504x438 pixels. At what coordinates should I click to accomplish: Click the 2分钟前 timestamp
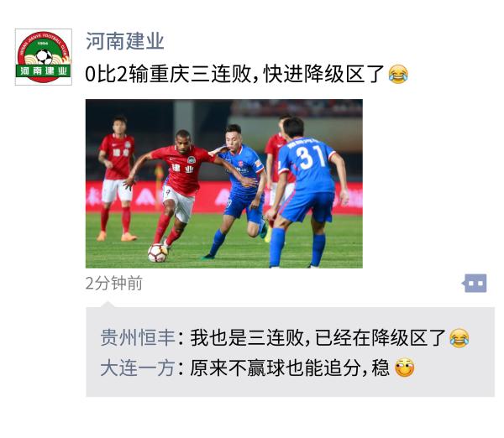click(x=114, y=284)
